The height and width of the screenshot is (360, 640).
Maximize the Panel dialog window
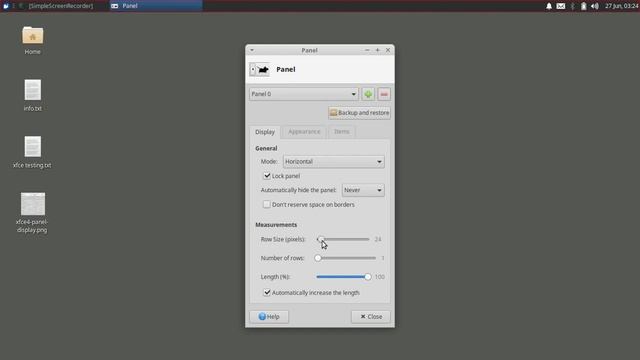point(378,50)
